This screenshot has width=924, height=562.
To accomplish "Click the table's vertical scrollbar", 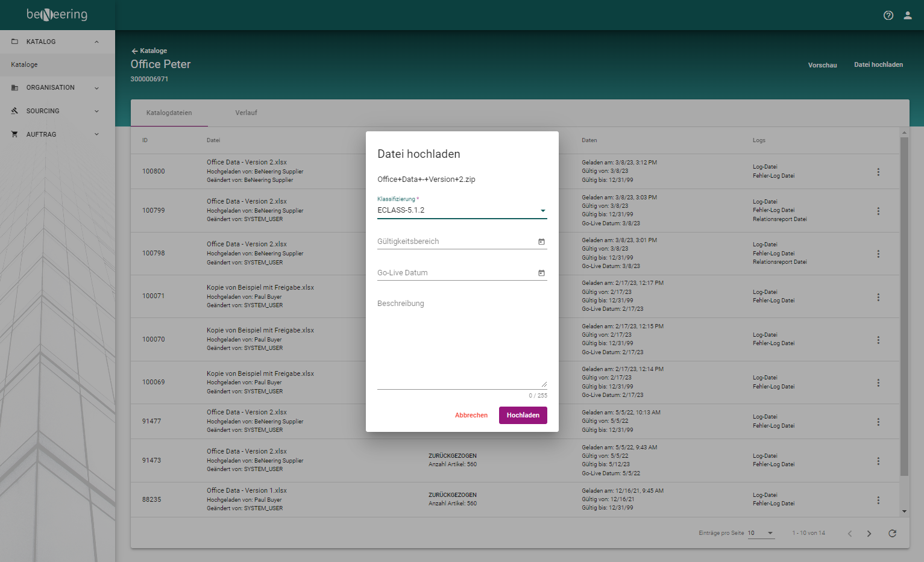I will [904, 301].
